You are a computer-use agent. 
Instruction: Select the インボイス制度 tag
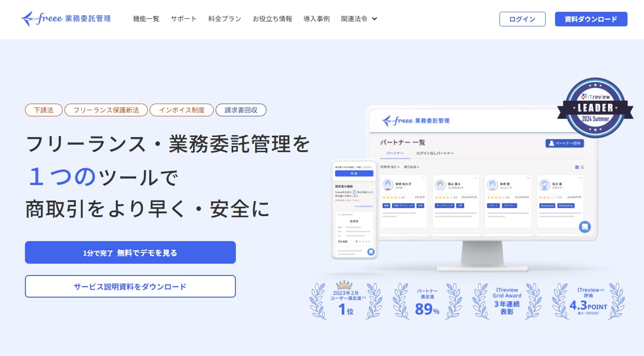click(x=182, y=110)
